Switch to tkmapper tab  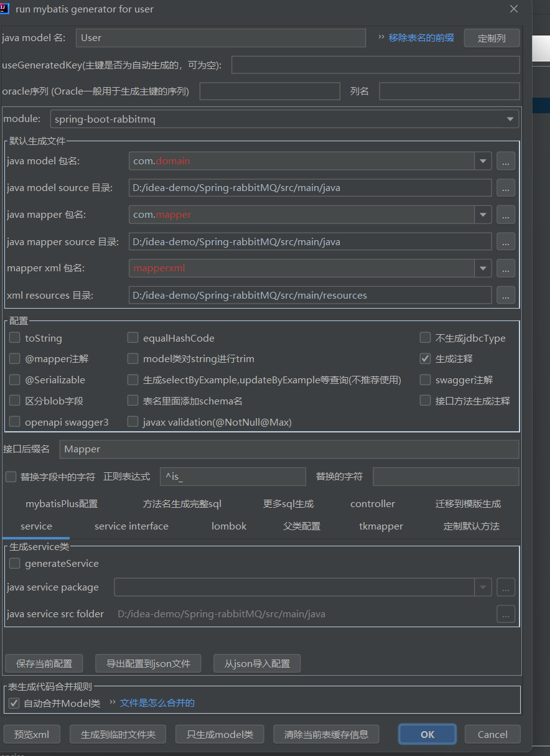pyautogui.click(x=381, y=526)
